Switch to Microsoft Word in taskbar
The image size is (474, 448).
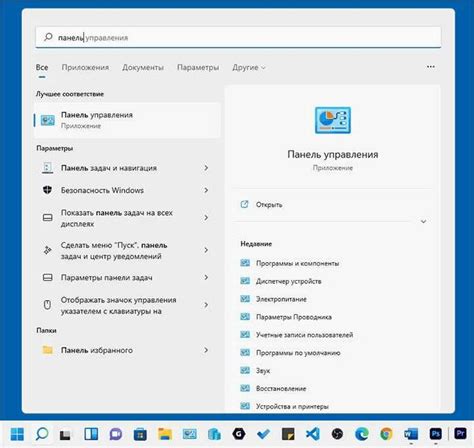click(x=411, y=434)
